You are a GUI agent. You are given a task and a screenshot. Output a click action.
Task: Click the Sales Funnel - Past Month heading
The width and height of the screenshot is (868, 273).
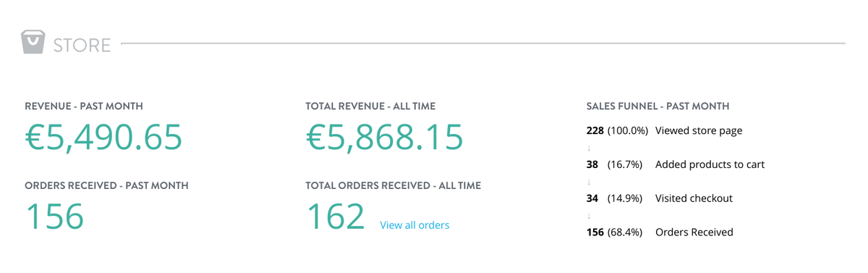pos(658,106)
